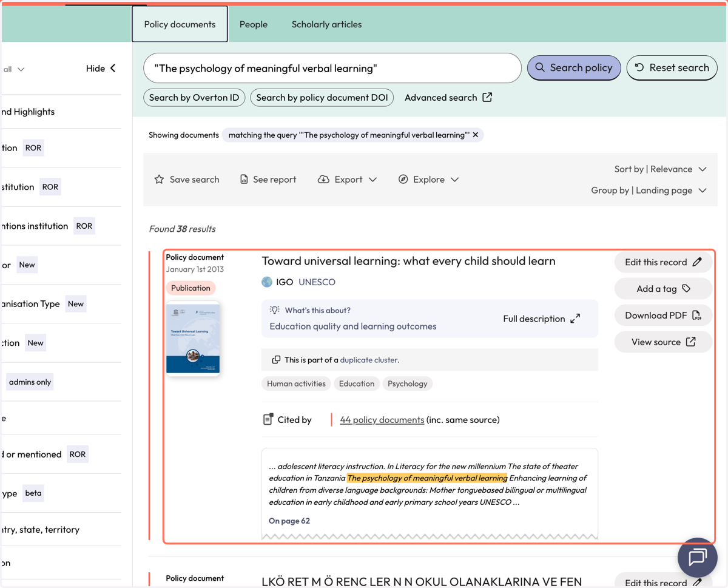The image size is (728, 588).
Task: Click the IGO globe icon
Action: pyautogui.click(x=267, y=282)
